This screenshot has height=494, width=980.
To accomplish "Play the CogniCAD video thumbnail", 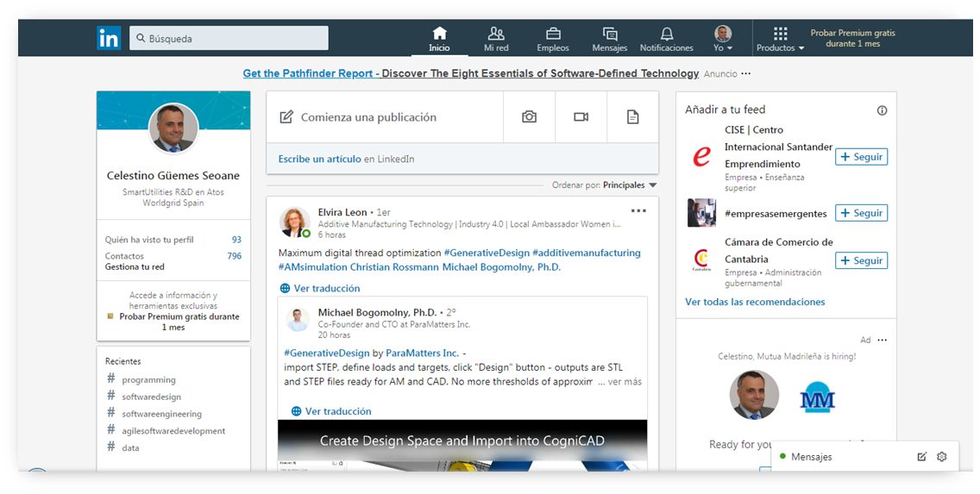I will [x=462, y=445].
